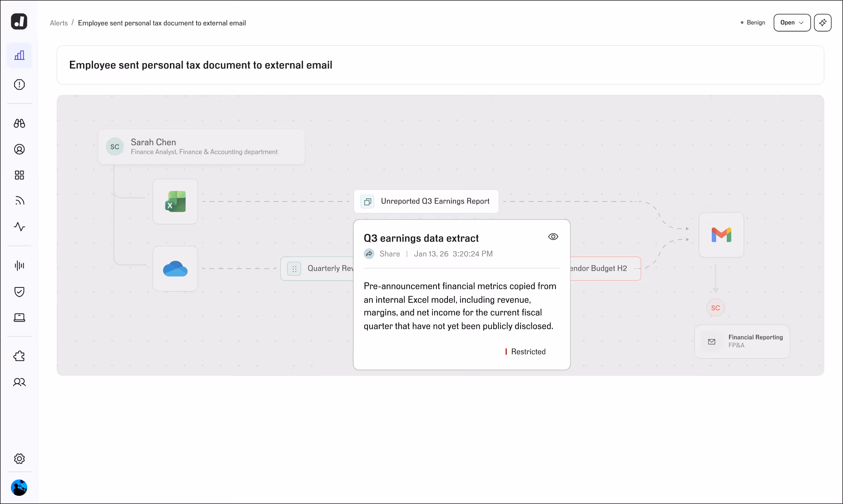Click the Finance Analyst department subtitle
This screenshot has width=843, height=504.
point(204,152)
